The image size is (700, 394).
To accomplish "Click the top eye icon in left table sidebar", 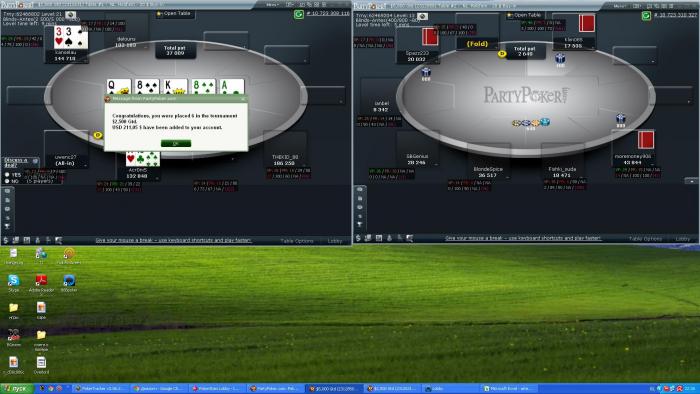I will click(x=7, y=191).
